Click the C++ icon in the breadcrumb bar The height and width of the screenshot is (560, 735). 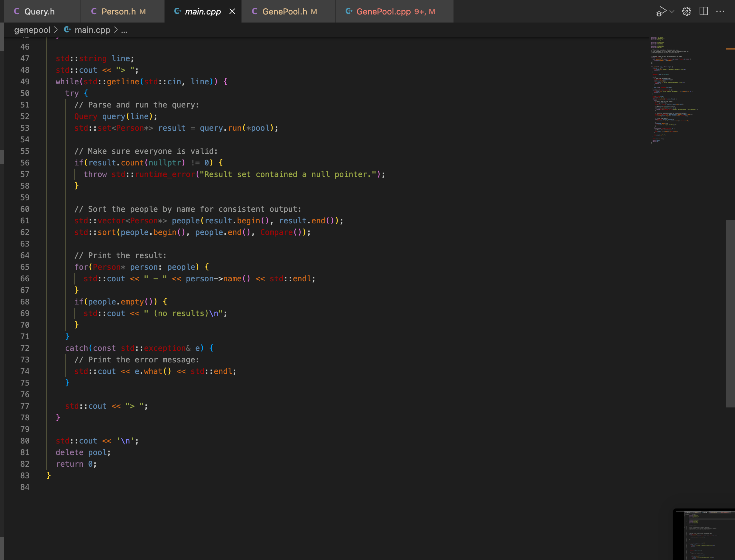tap(68, 30)
